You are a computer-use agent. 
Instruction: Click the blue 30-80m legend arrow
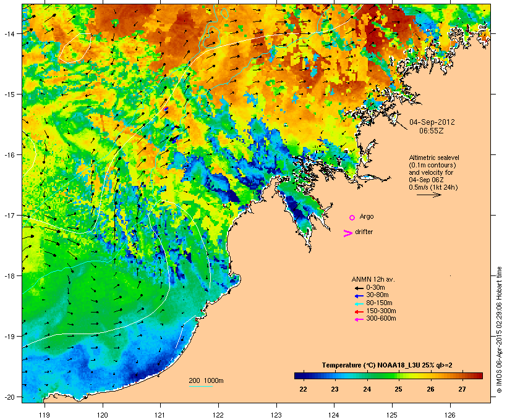pos(359,296)
